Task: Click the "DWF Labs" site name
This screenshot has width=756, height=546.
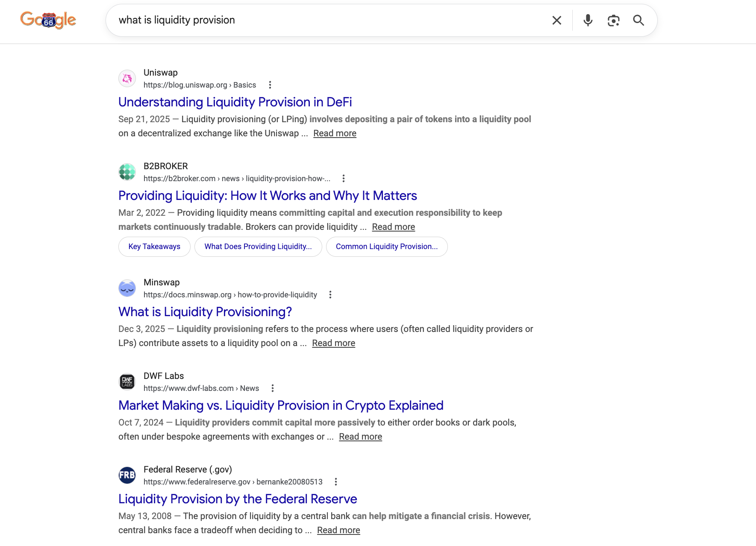Action: pos(164,376)
